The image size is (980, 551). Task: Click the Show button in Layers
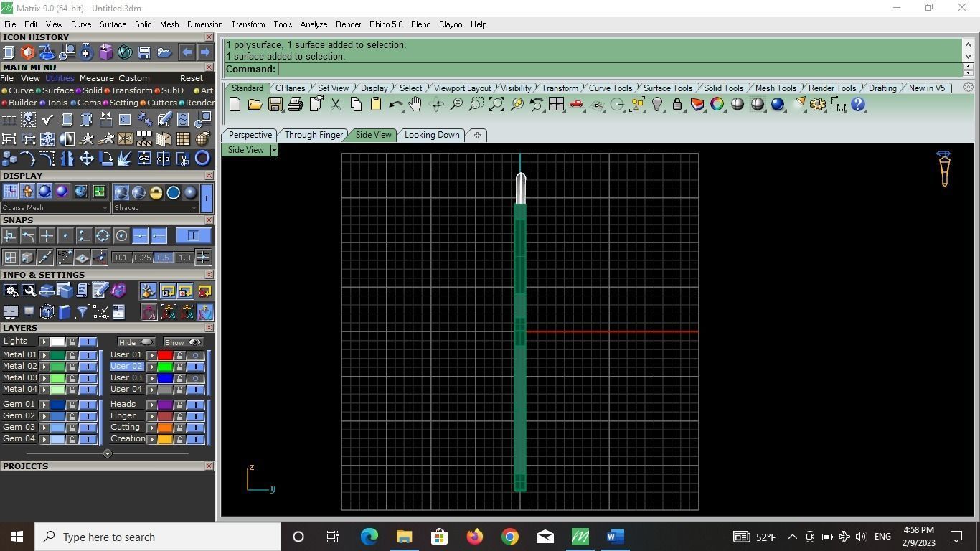(183, 342)
